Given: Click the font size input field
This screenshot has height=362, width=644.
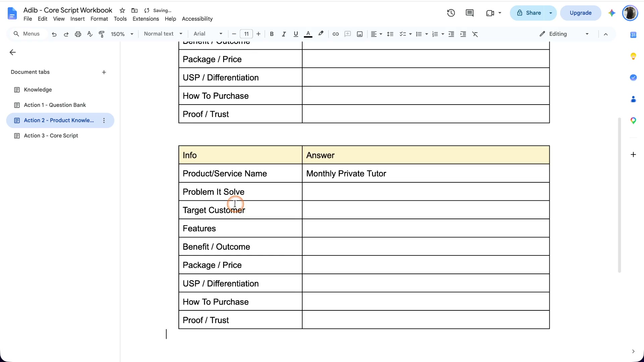Looking at the screenshot, I should click(x=247, y=34).
